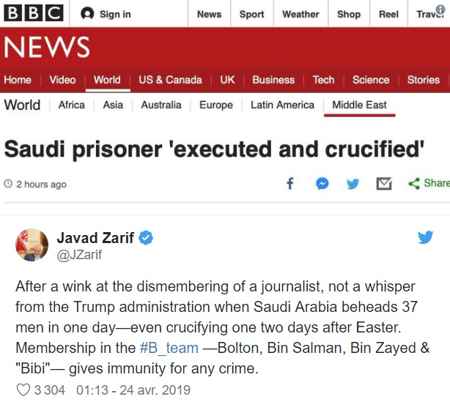Go to US & Canada section
Image resolution: width=450 pixels, height=402 pixels.
click(170, 80)
